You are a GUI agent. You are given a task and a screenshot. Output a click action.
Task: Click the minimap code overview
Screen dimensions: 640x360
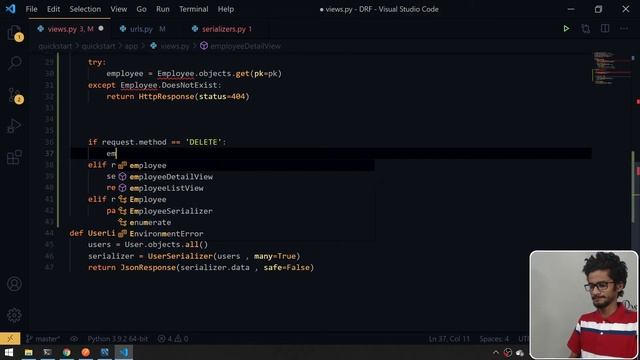tap(610, 68)
